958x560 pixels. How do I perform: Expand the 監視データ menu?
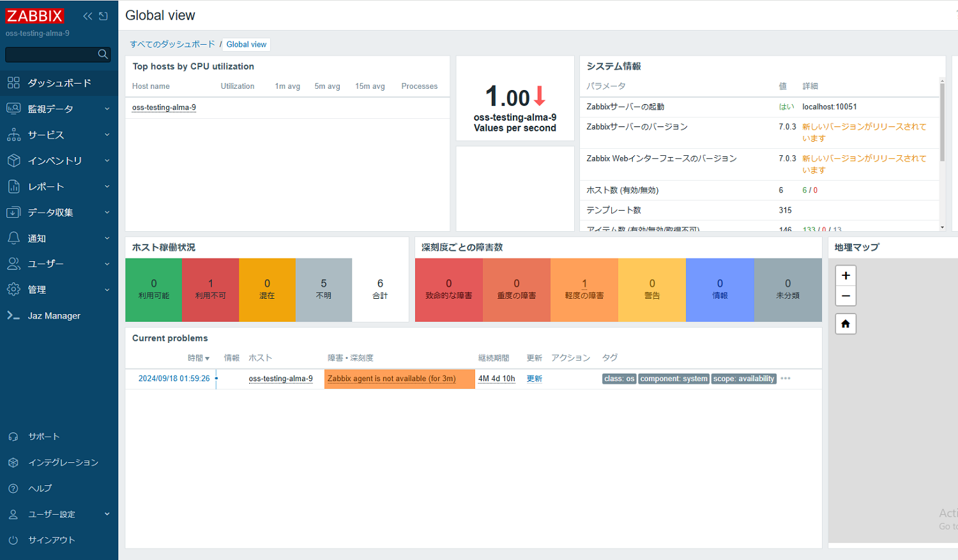pyautogui.click(x=59, y=109)
